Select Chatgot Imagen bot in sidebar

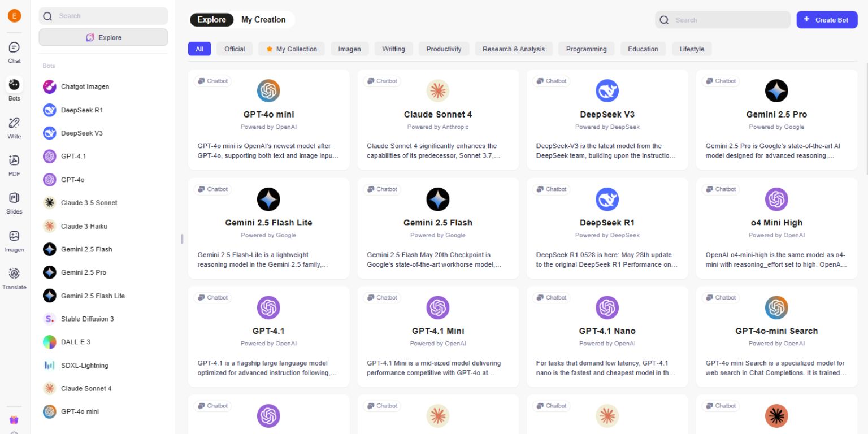tap(103, 86)
